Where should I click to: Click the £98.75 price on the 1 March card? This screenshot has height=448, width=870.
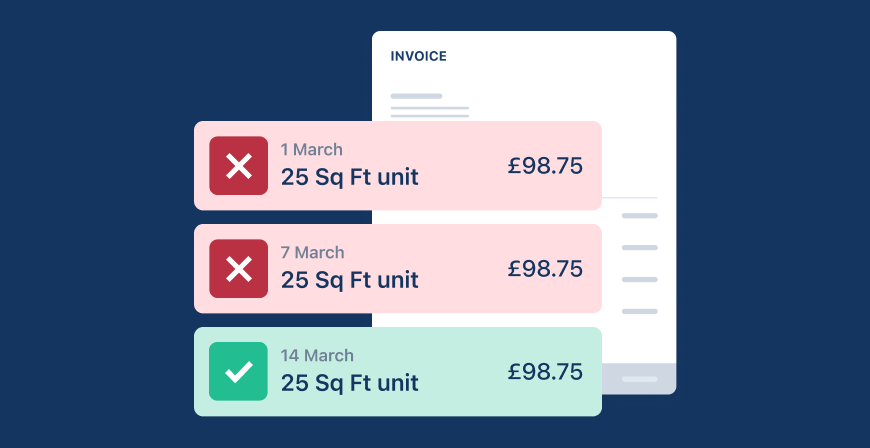[545, 166]
